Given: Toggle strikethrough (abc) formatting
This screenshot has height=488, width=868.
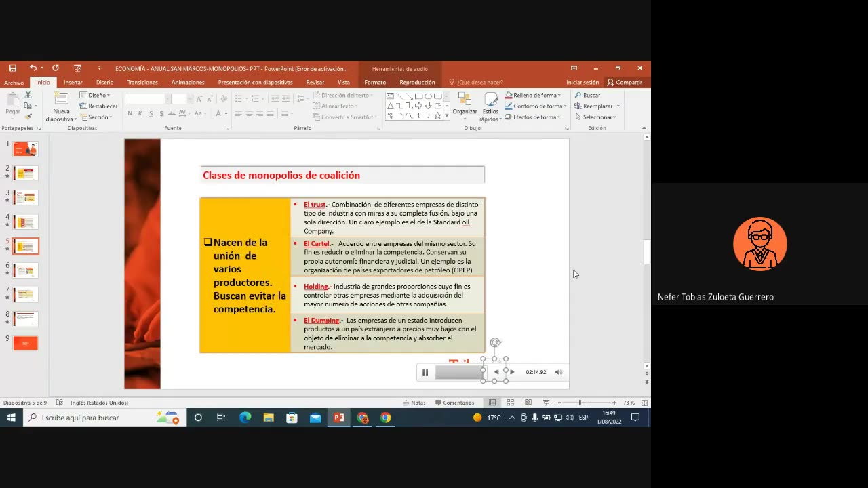Looking at the screenshot, I should pos(172,114).
